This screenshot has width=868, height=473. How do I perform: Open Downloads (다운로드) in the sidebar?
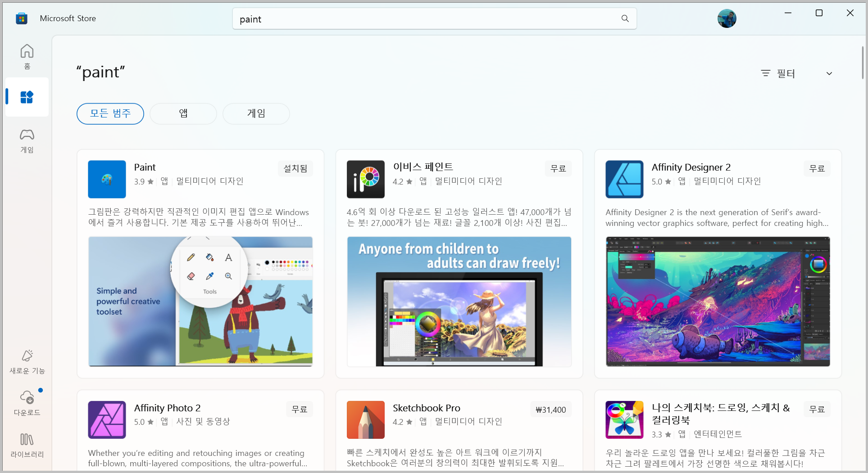pos(27,403)
